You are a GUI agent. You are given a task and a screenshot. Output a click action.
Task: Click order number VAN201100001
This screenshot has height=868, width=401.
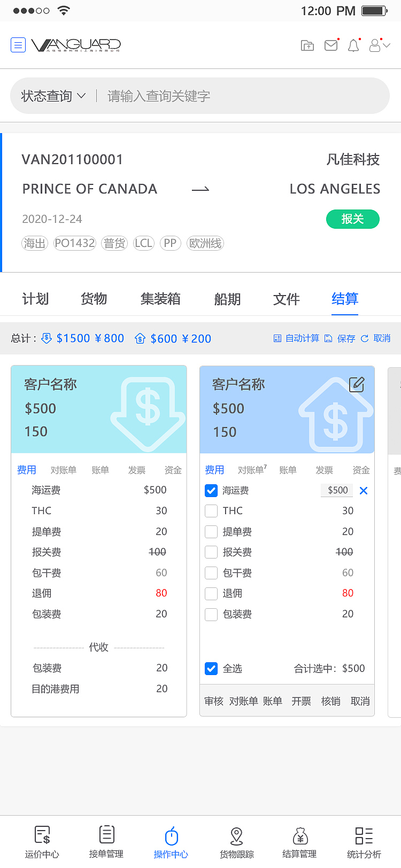[72, 159]
